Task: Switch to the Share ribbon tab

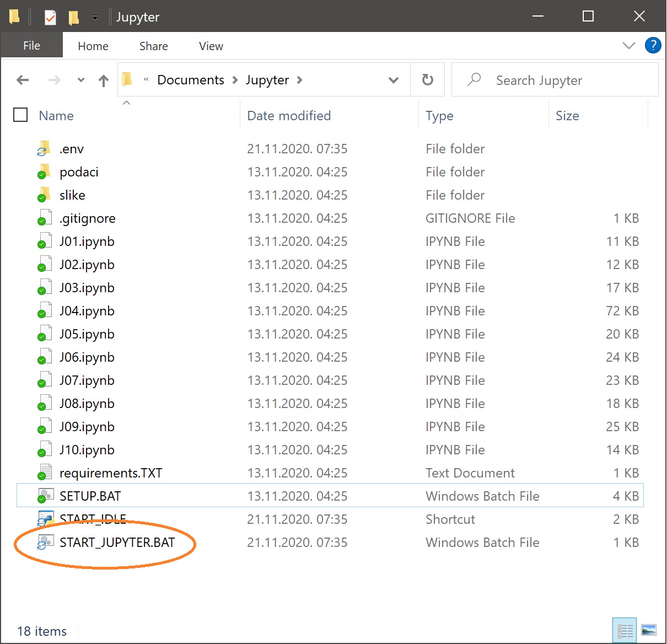Action: click(x=154, y=46)
